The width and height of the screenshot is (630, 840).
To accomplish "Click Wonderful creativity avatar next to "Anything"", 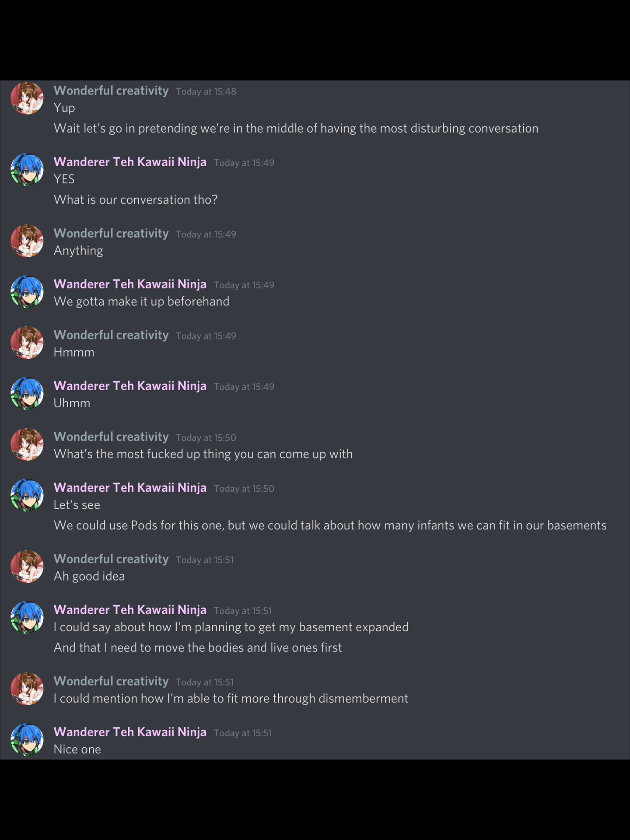I will pyautogui.click(x=27, y=241).
